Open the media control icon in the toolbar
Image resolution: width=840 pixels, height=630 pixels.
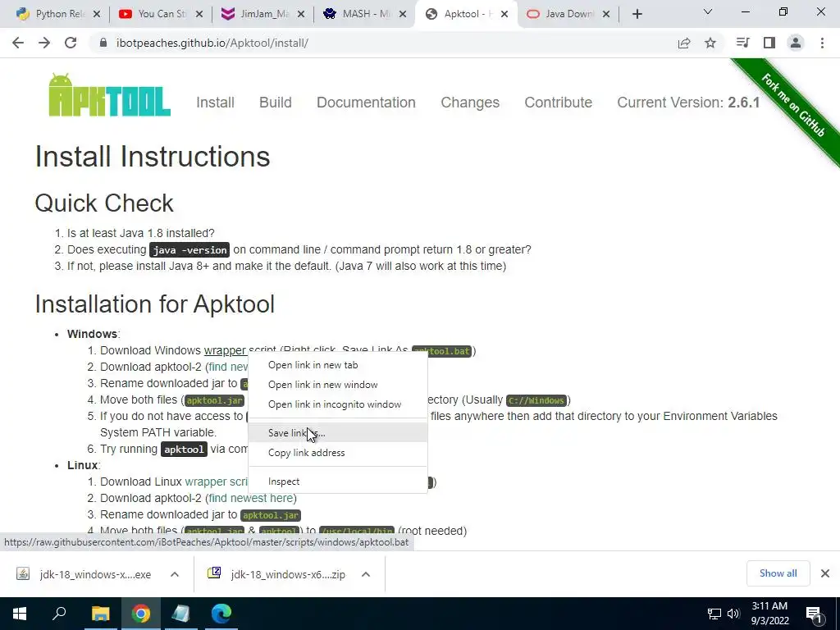742,43
